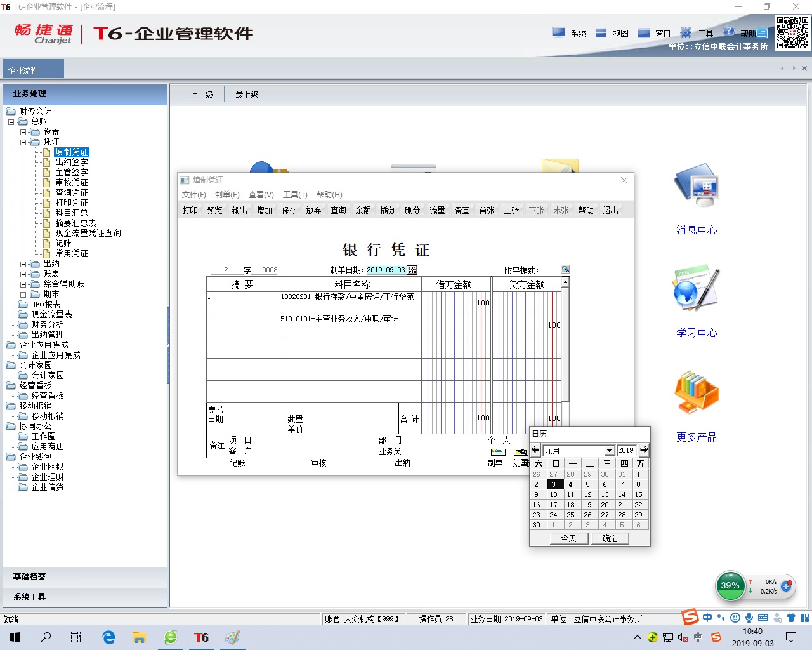Open the 工具(T) menu in voucher window
Viewport: 812px width, 650px height.
coord(295,195)
